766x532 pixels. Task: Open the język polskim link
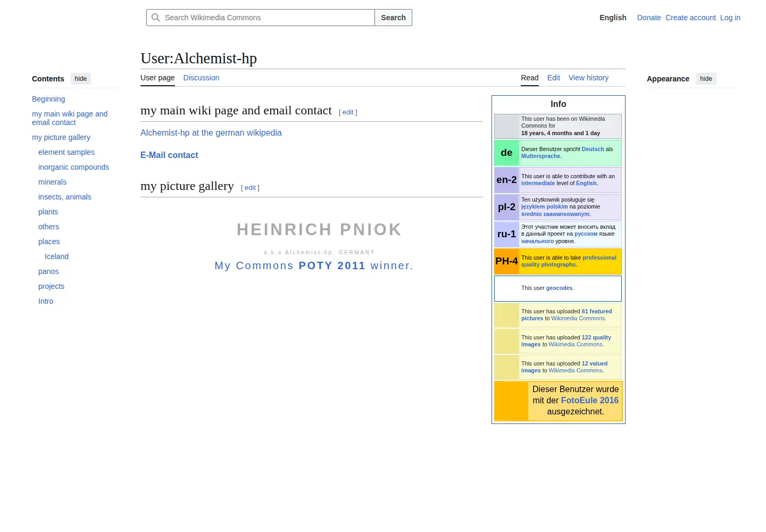pos(544,207)
